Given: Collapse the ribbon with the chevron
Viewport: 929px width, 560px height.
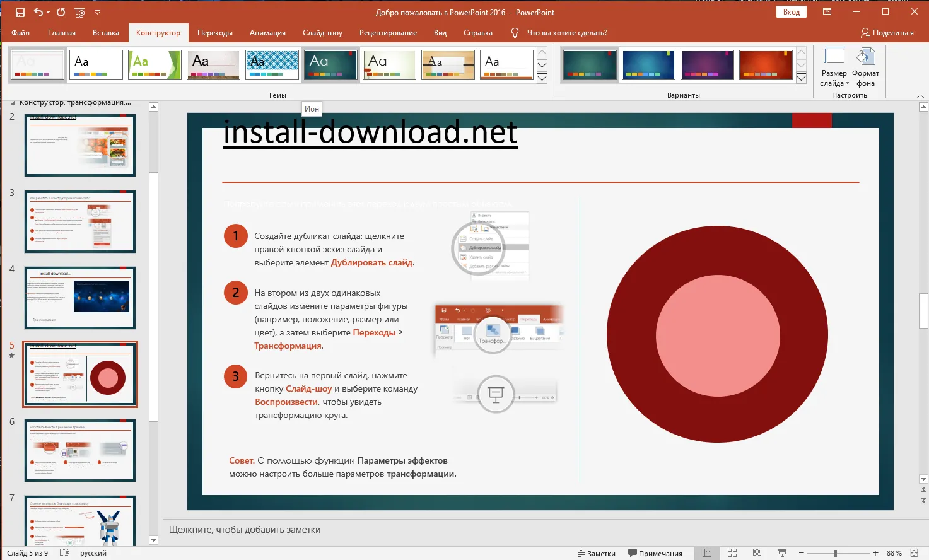Looking at the screenshot, I should pos(920,96).
